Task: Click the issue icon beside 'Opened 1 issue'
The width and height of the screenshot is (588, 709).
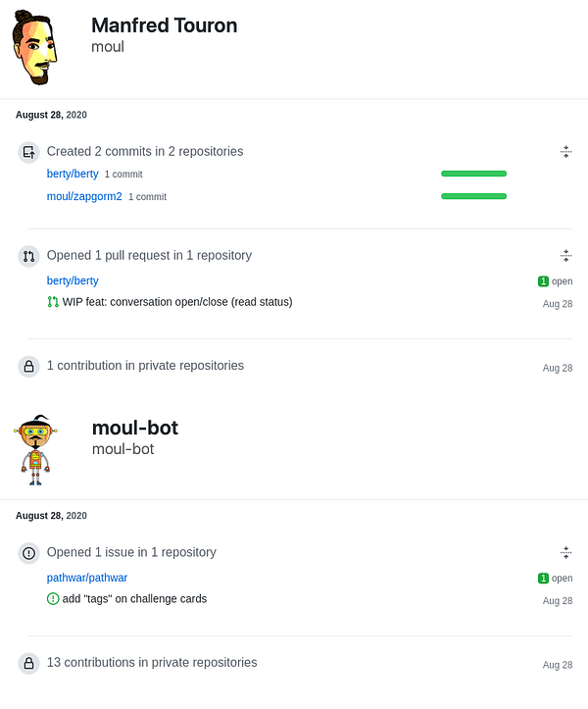Action: coord(28,553)
